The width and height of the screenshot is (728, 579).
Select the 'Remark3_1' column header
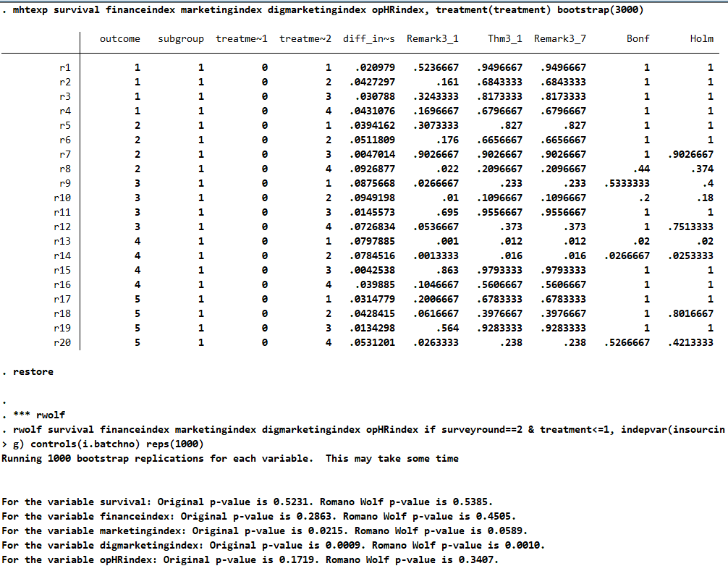pos(432,38)
